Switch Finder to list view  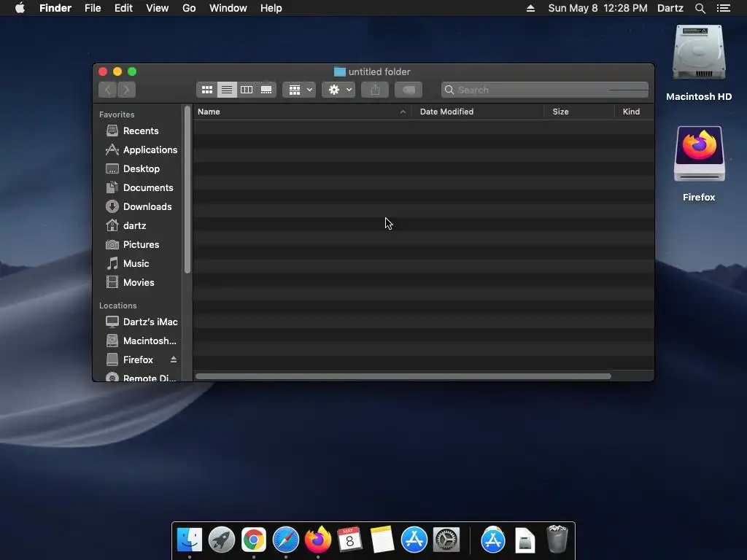point(227,90)
